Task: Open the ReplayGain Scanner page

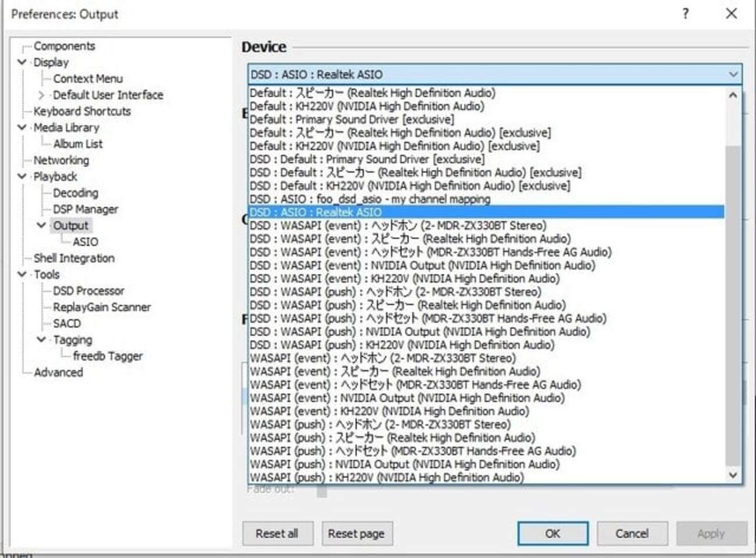Action: tap(102, 306)
